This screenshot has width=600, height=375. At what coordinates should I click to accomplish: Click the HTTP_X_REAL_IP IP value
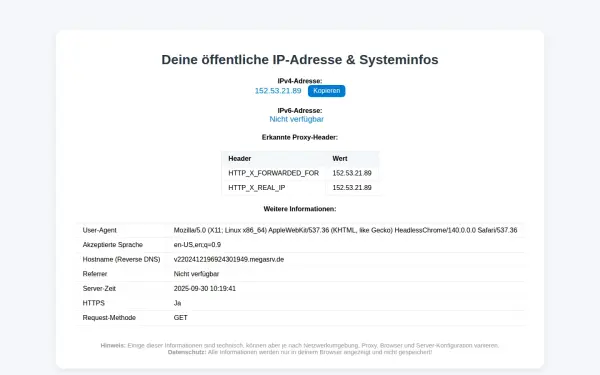pos(352,188)
